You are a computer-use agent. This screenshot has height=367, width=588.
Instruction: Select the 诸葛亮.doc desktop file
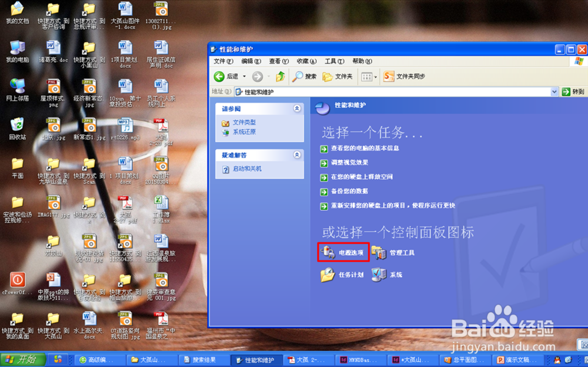pyautogui.click(x=54, y=51)
